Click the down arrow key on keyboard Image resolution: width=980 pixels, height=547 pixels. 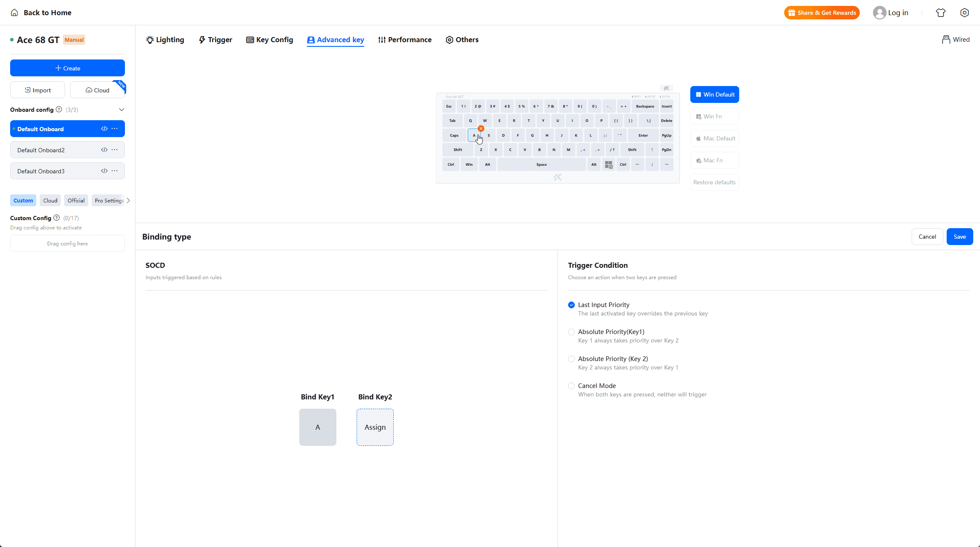(x=652, y=164)
